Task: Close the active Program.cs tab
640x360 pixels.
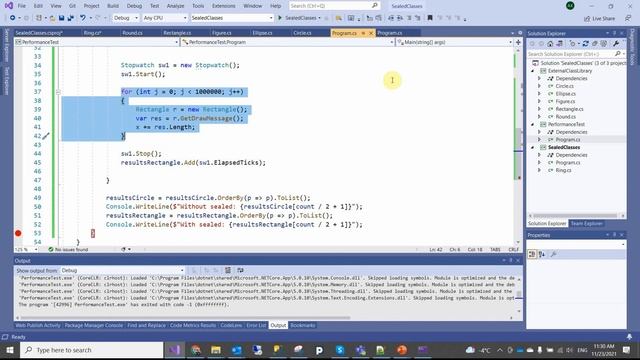Action: [371, 33]
